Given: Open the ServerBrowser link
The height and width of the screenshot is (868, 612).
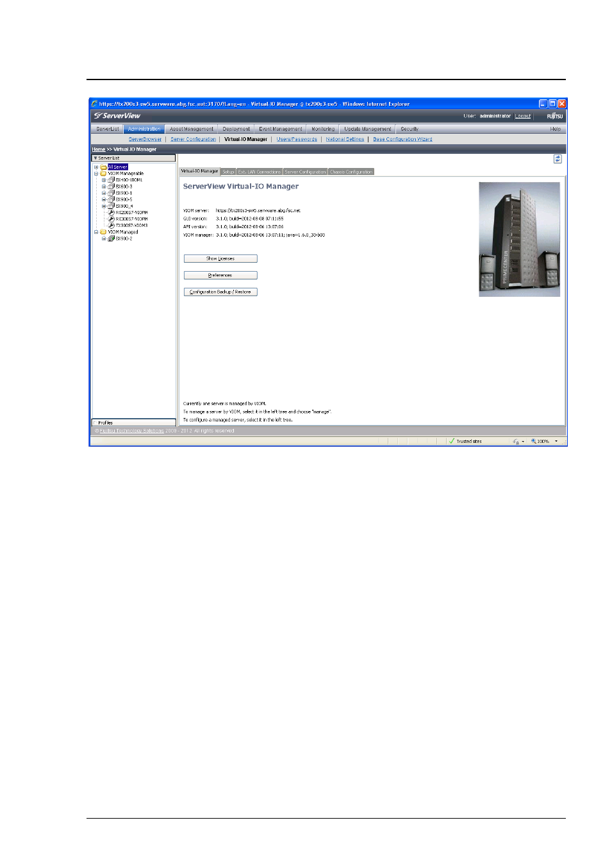Looking at the screenshot, I should click(145, 139).
